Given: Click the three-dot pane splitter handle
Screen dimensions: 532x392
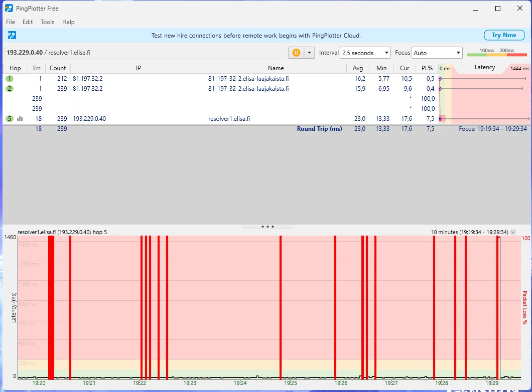Looking at the screenshot, I should click(267, 227).
